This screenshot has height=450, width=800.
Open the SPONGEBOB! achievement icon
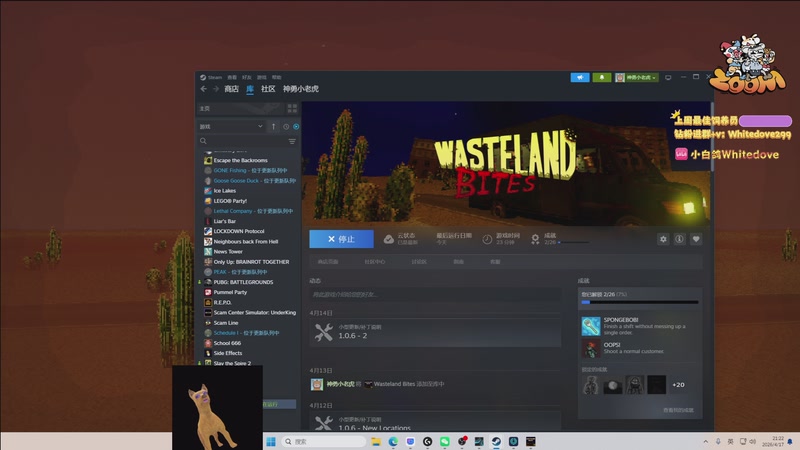(591, 326)
